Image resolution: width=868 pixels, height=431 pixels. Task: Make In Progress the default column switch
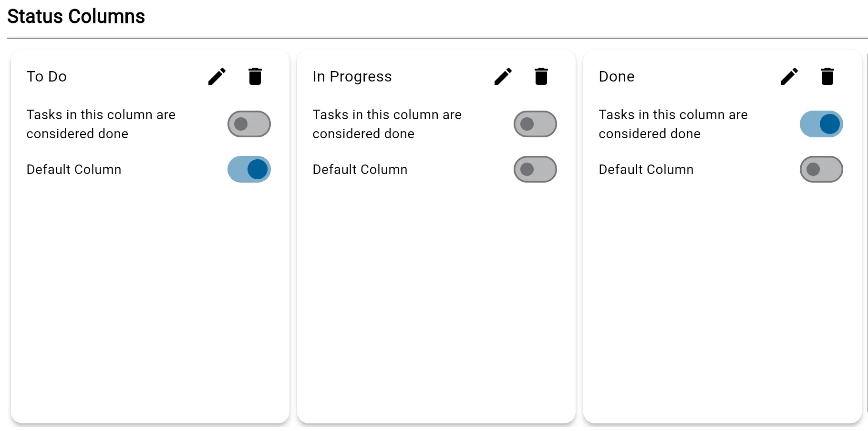pyautogui.click(x=535, y=169)
